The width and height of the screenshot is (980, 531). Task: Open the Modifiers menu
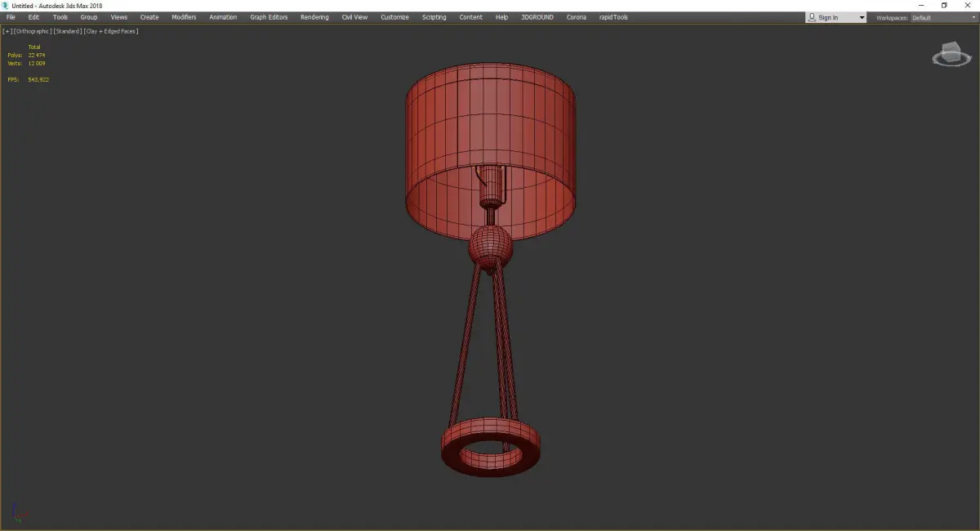(184, 17)
